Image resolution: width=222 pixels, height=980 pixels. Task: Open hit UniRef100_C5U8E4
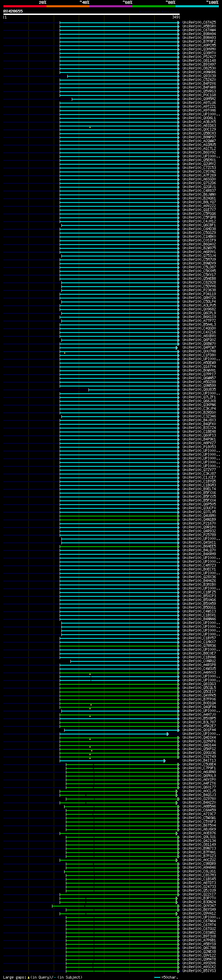tap(199, 764)
